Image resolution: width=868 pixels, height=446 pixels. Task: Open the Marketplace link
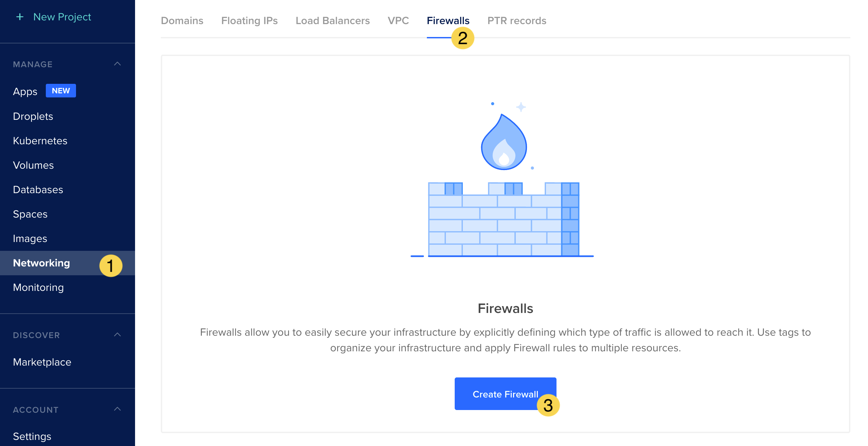pos(41,362)
